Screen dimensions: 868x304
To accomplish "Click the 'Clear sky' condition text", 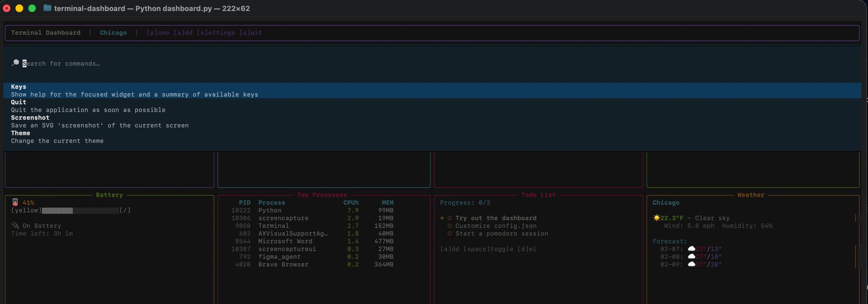I will [x=712, y=218].
